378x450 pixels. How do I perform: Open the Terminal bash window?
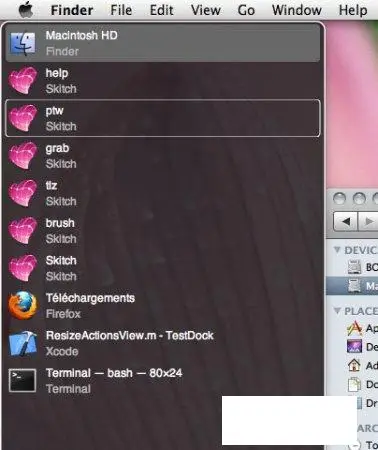tap(163, 381)
